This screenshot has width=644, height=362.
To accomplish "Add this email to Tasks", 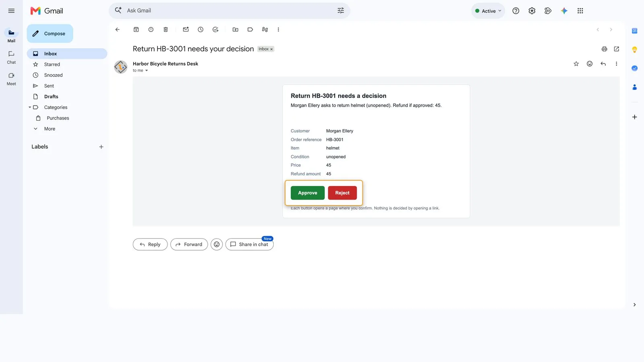I will 215,29.
